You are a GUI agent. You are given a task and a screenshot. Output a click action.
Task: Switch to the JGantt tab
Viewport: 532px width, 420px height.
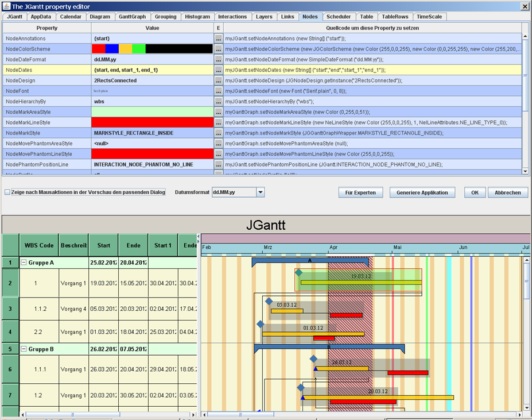coord(14,17)
